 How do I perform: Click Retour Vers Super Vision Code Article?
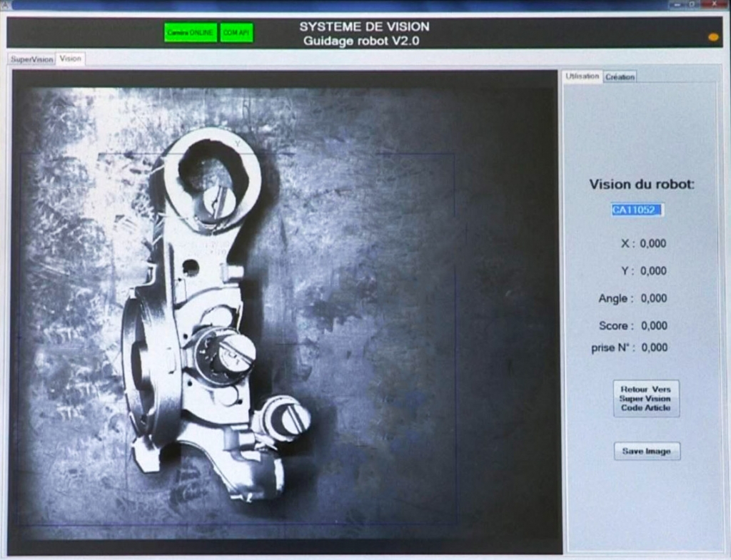click(645, 398)
